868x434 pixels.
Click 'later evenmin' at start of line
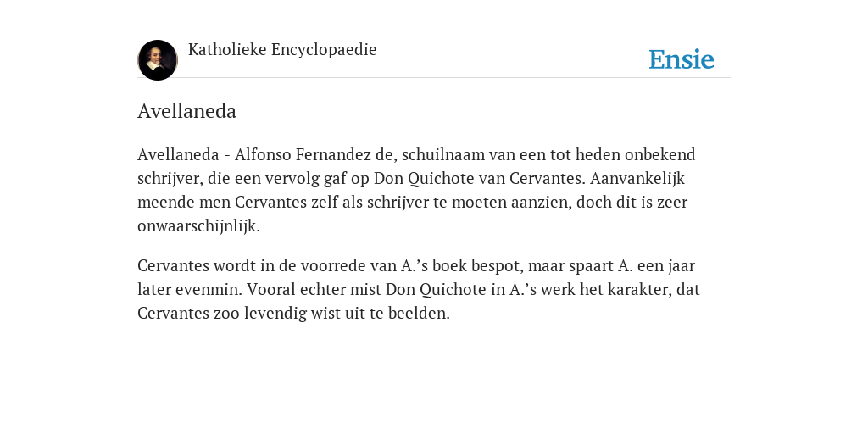click(189, 290)
